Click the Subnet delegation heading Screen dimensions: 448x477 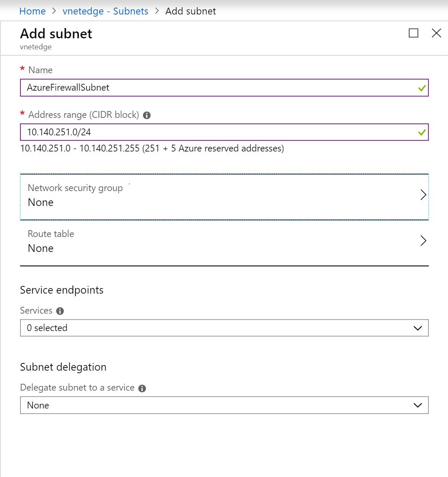point(63,367)
